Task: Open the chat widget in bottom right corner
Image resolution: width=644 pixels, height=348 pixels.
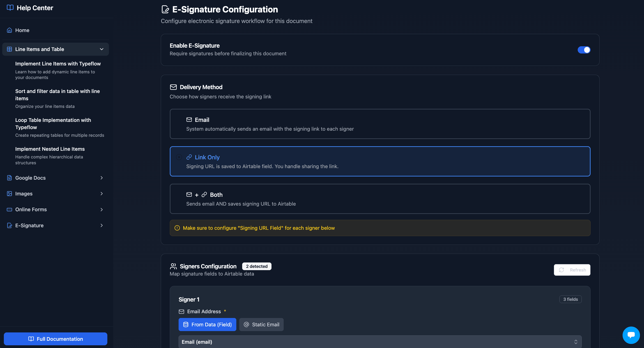Action: pyautogui.click(x=631, y=335)
